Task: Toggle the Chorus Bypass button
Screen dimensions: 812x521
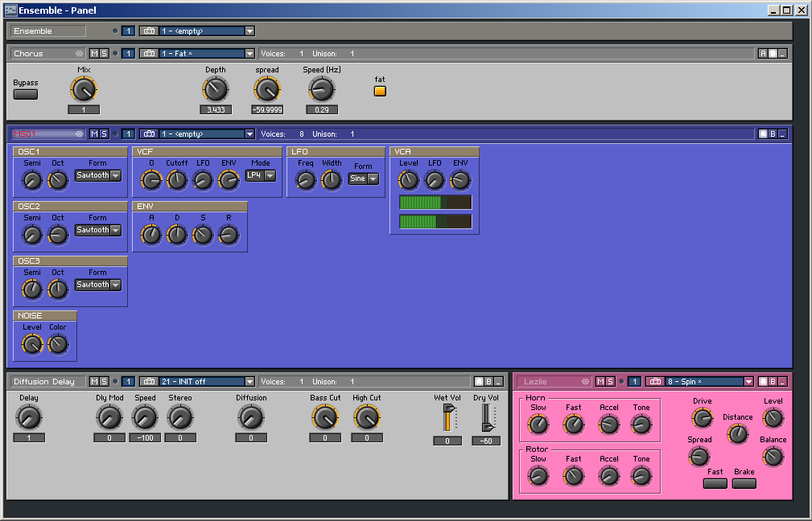Action: point(26,95)
